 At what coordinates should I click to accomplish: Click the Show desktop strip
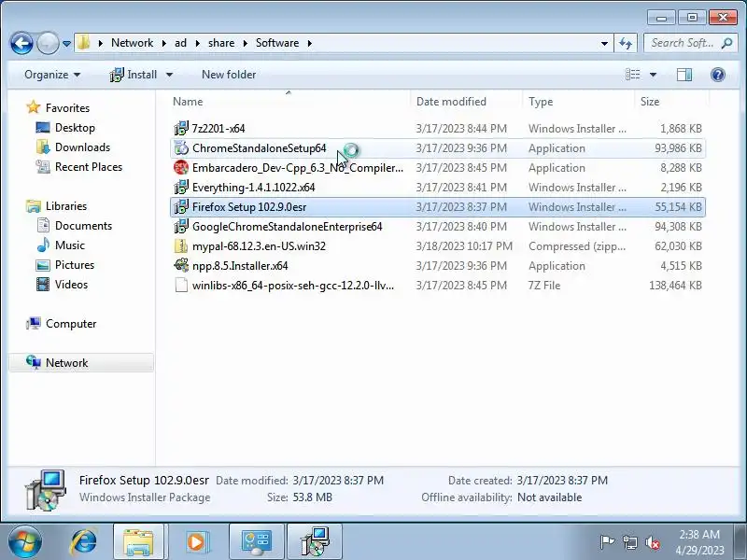(x=740, y=542)
